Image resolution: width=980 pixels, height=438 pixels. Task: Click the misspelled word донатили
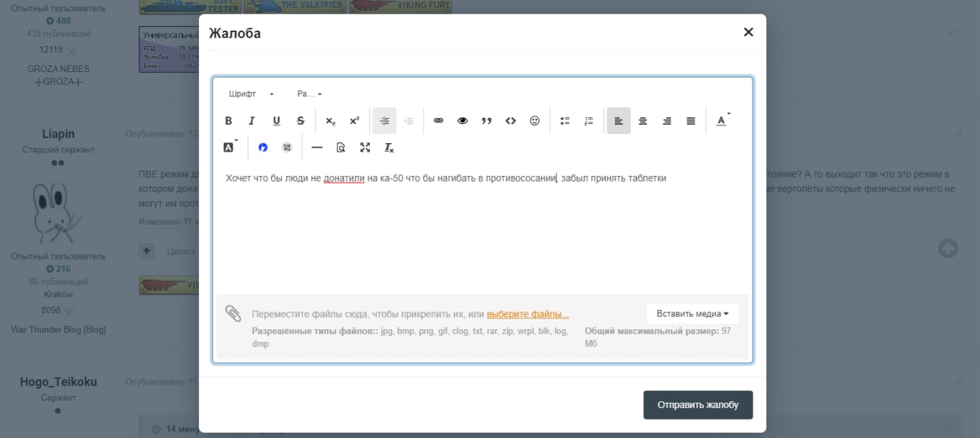(x=344, y=178)
